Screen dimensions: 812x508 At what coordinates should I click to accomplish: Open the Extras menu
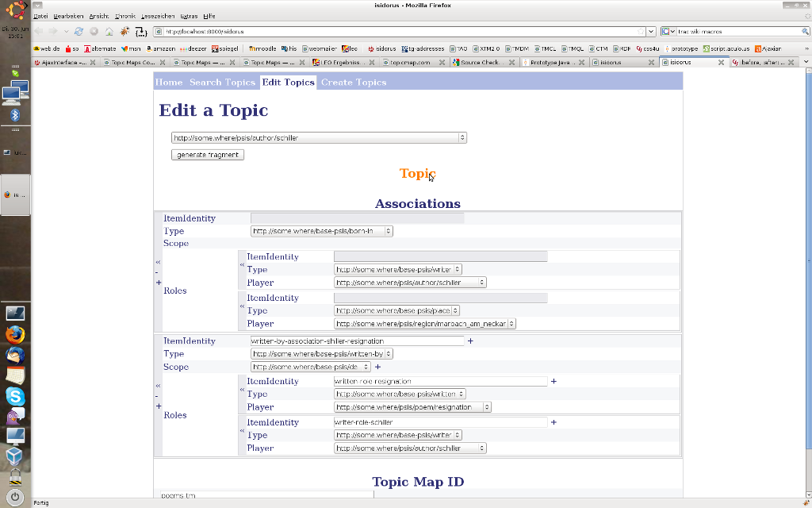(189, 16)
